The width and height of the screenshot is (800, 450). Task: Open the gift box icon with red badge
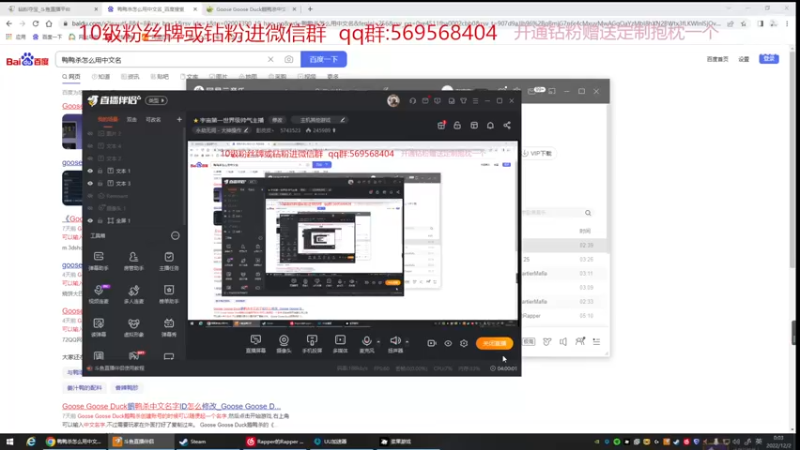tap(441, 126)
